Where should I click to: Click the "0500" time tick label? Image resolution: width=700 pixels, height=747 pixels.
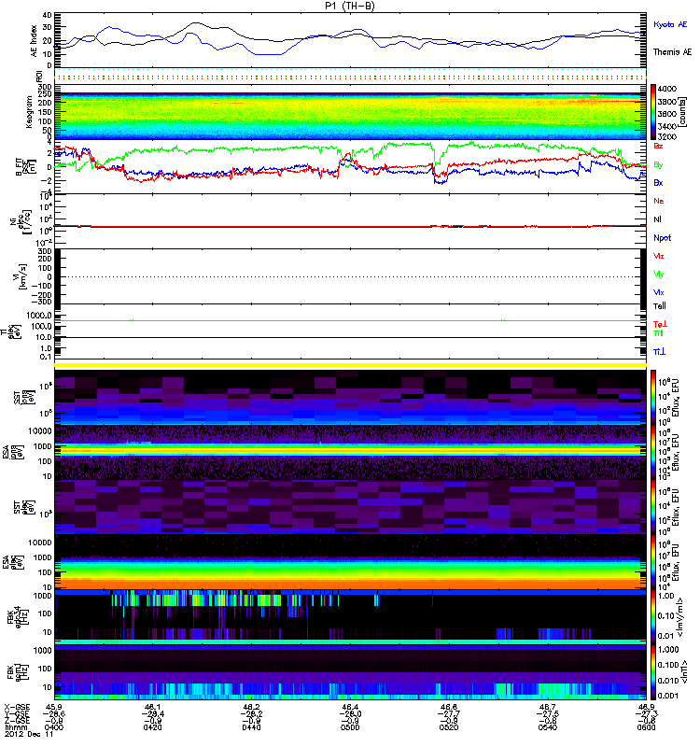(350, 727)
